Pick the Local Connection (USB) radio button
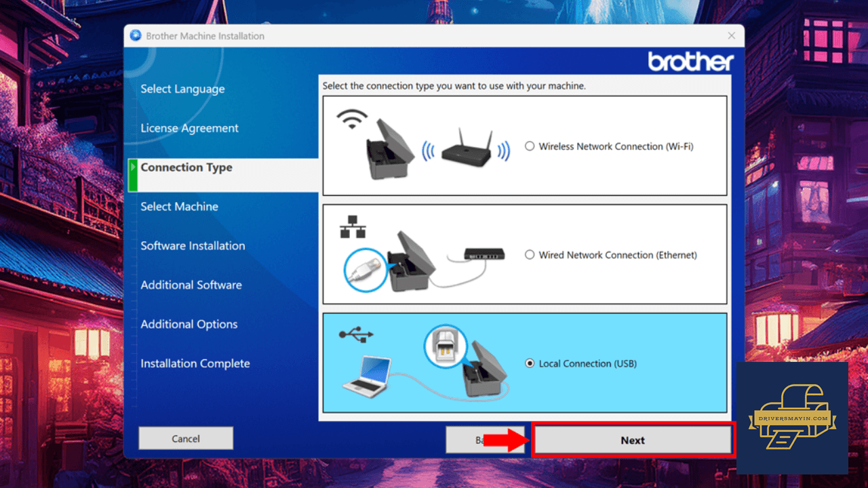 (530, 363)
